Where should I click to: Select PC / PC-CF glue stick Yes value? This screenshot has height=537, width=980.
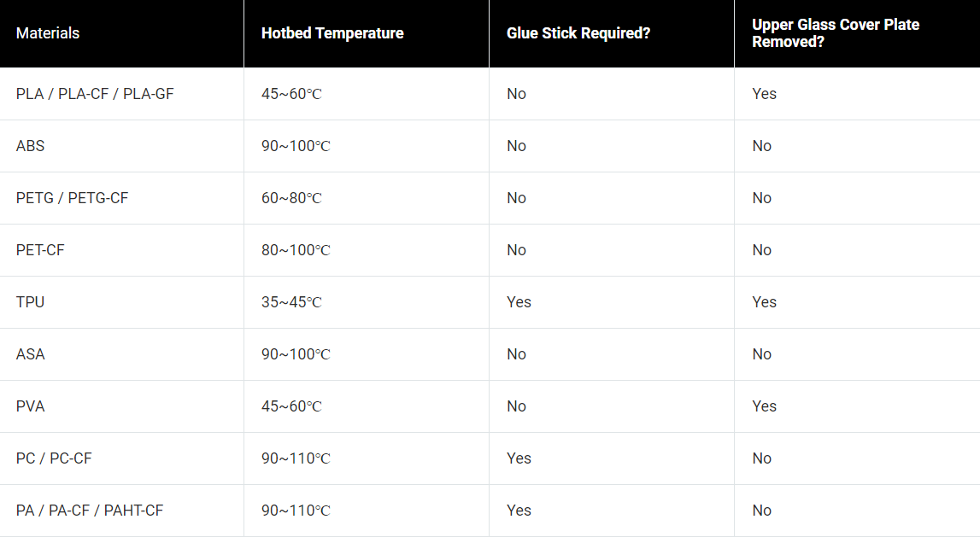(x=519, y=458)
